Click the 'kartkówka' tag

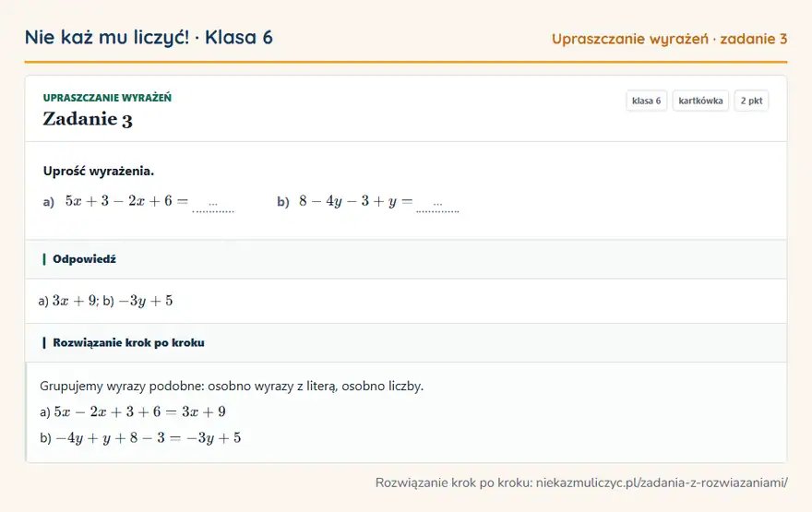coord(700,101)
